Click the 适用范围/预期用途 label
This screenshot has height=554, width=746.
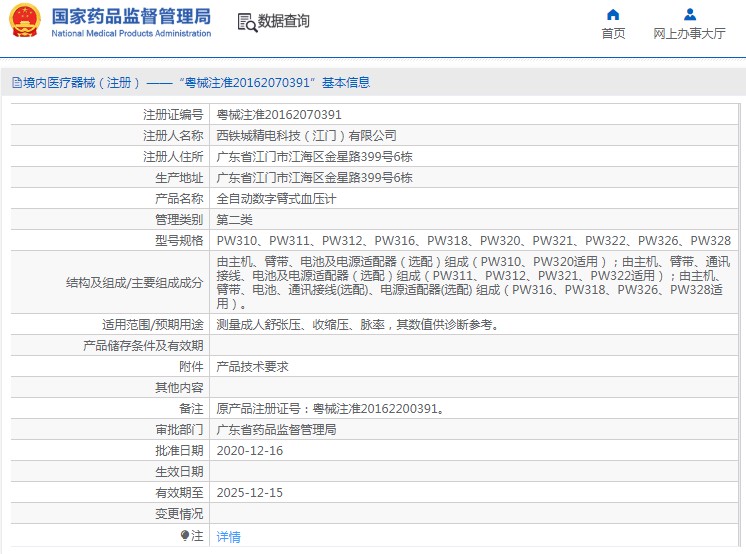[153, 325]
